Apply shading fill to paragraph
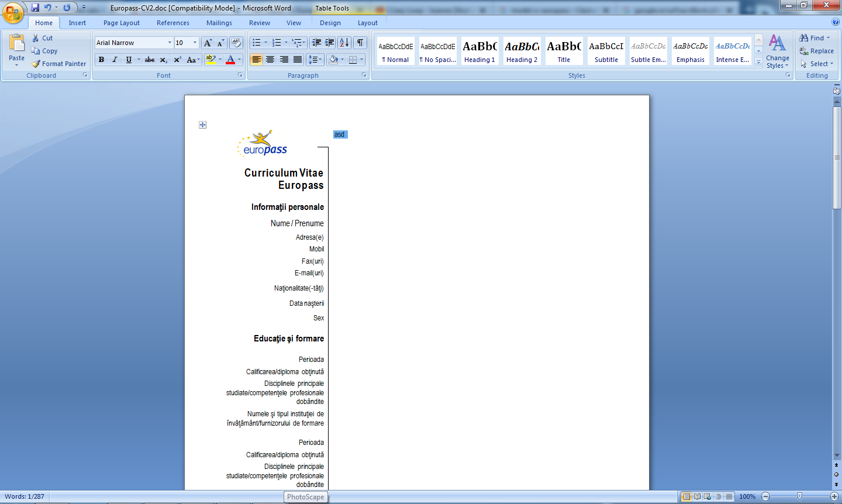842x504 pixels. coord(333,60)
